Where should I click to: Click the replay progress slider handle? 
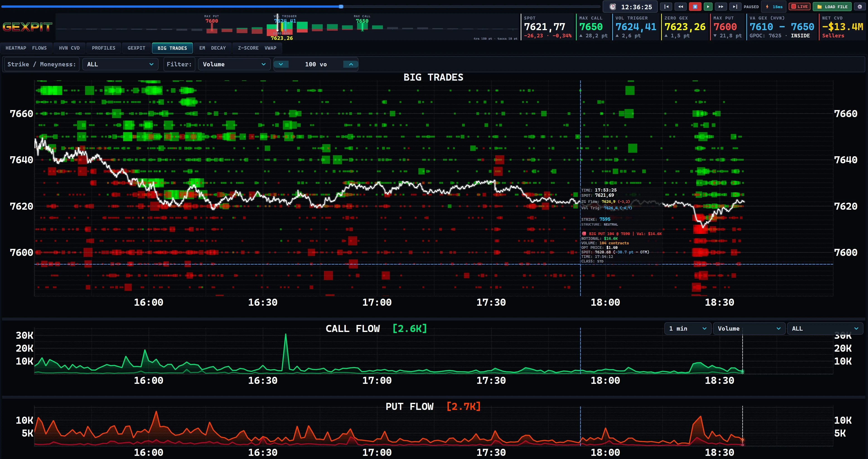[341, 6]
